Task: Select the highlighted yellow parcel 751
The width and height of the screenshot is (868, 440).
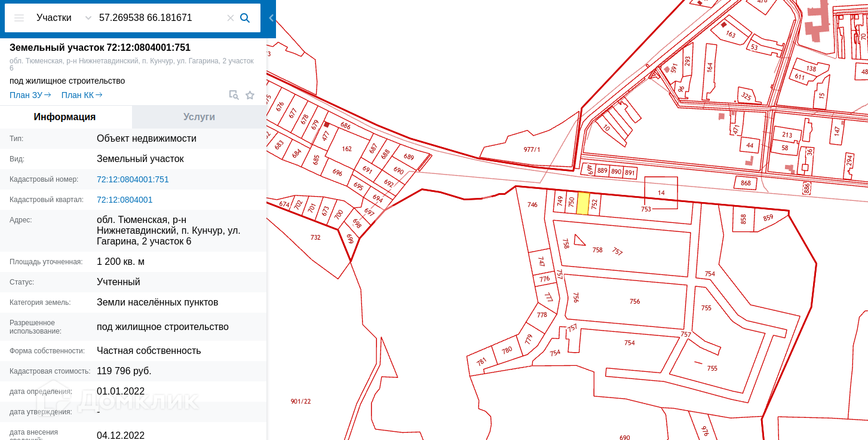Action: click(x=583, y=204)
